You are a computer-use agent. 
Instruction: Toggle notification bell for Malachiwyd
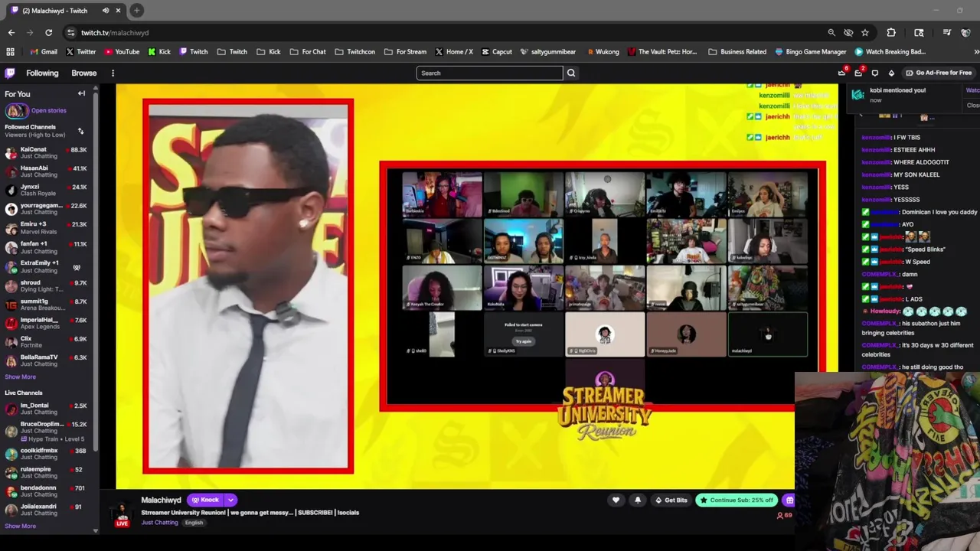click(x=637, y=500)
